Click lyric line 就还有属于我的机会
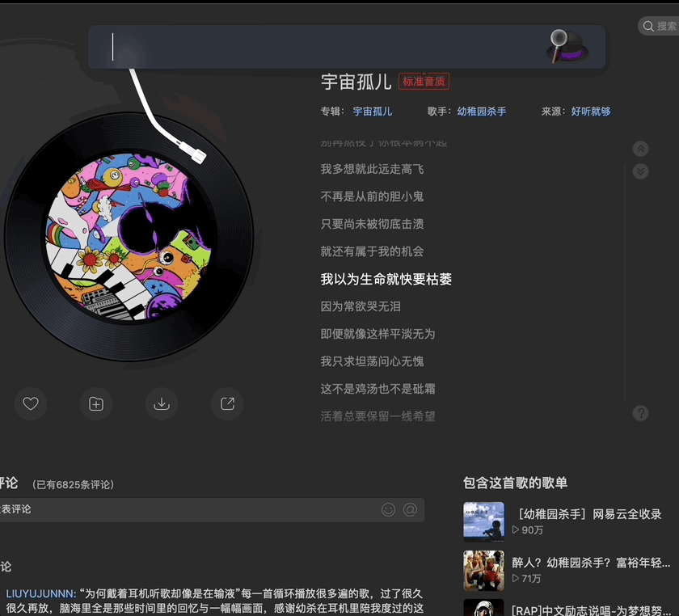679x616 pixels. pyautogui.click(x=372, y=251)
